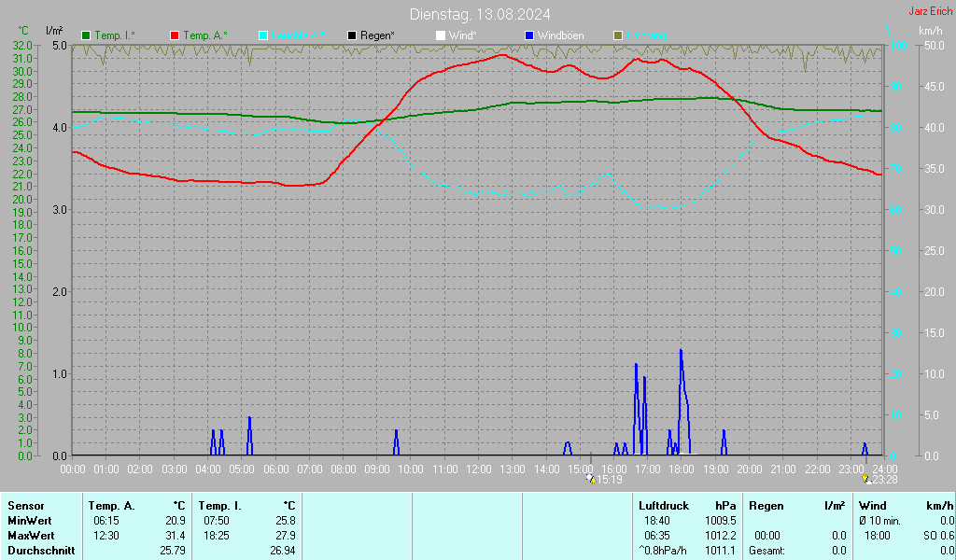Click the 'Temp. A.' column header
The height and width of the screenshot is (560, 956).
point(111,506)
